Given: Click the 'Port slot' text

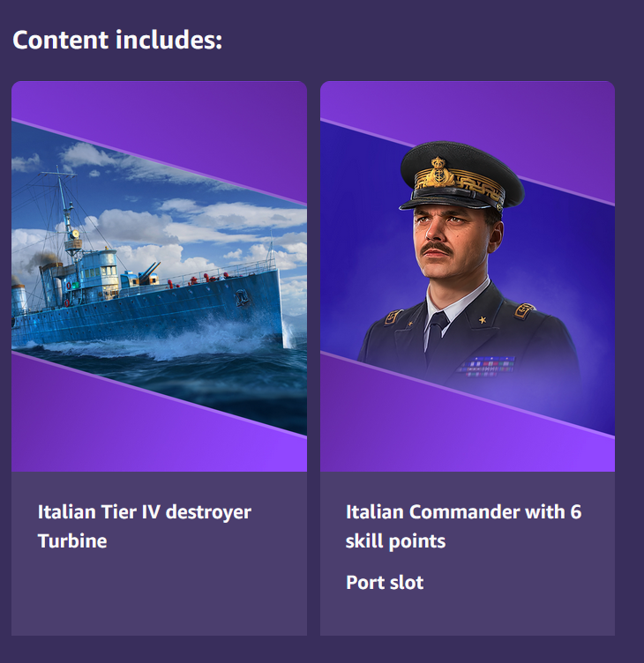Looking at the screenshot, I should [x=385, y=583].
